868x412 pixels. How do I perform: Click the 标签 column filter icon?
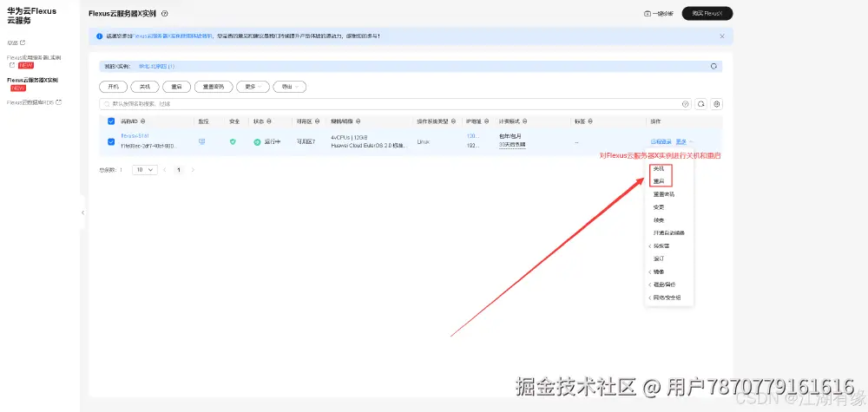(592, 121)
